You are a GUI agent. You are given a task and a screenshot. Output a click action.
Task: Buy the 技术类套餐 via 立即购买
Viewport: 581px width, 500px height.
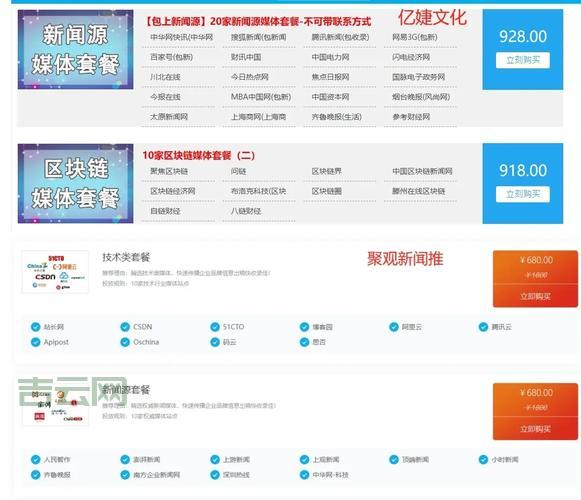tap(535, 296)
